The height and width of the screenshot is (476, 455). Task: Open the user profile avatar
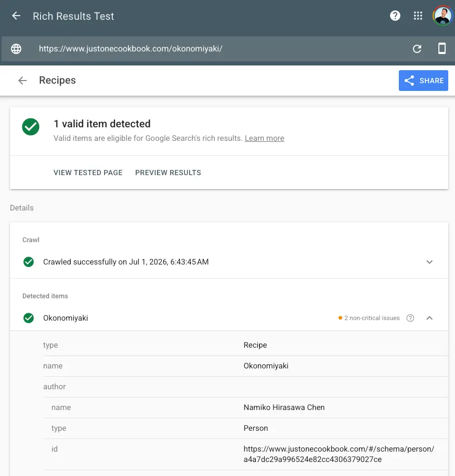click(x=442, y=16)
